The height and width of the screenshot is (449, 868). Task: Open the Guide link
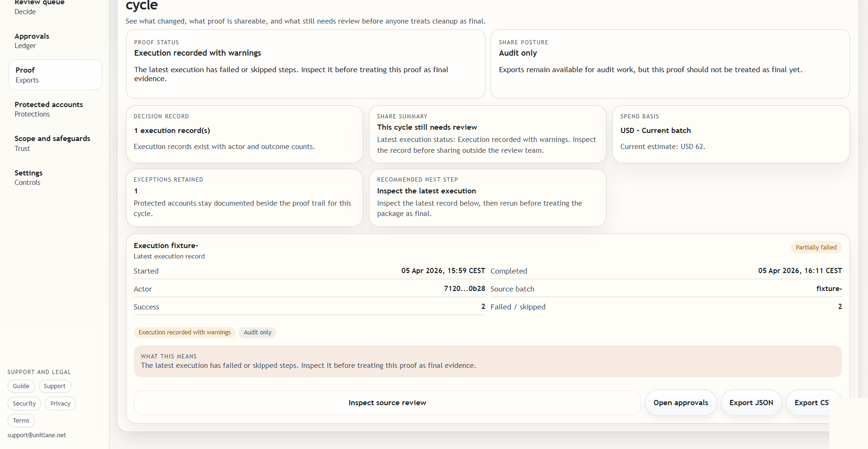tap(21, 386)
